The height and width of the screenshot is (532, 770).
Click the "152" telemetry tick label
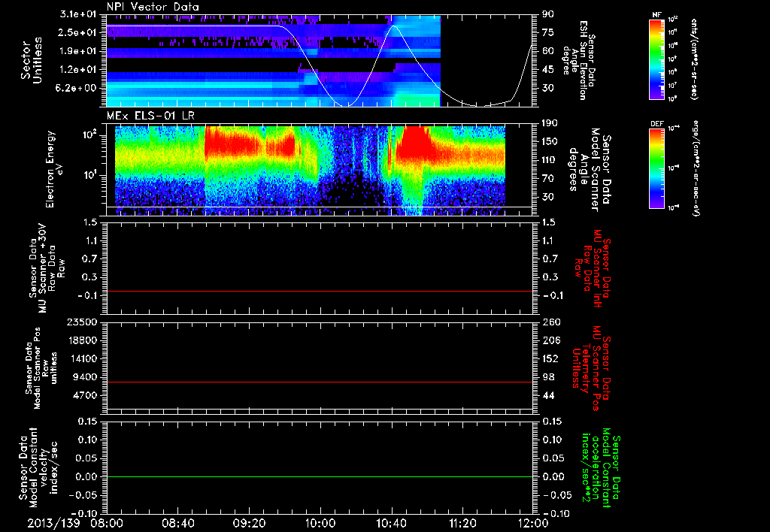551,358
